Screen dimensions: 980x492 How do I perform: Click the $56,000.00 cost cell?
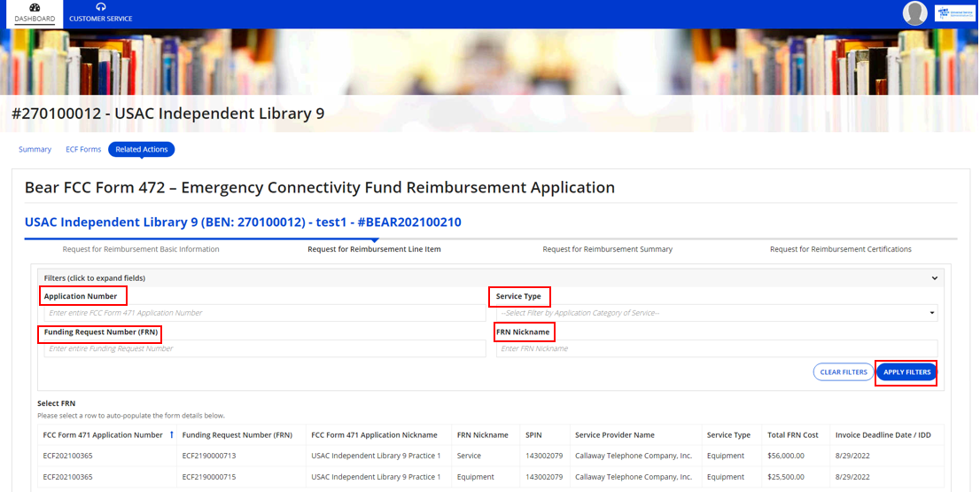coord(786,456)
